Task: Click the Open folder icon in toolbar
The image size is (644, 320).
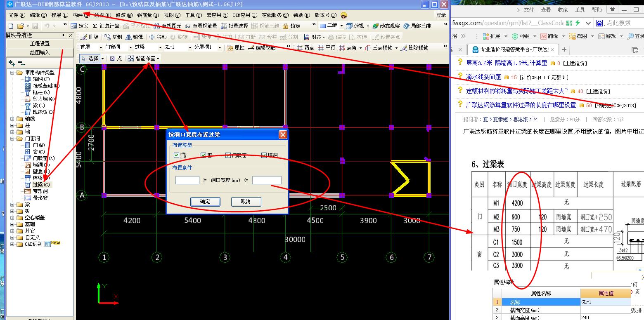Action: [21, 26]
